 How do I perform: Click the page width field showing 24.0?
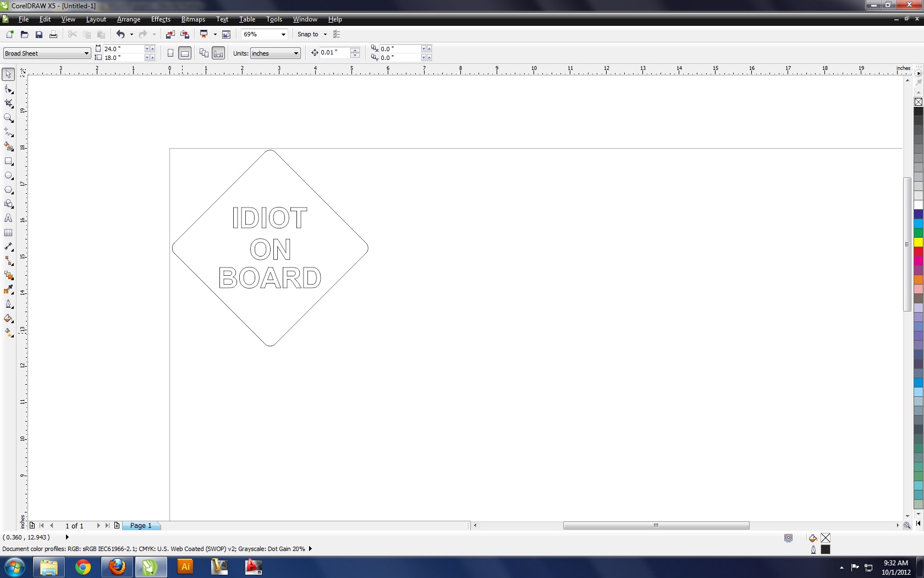coord(123,49)
